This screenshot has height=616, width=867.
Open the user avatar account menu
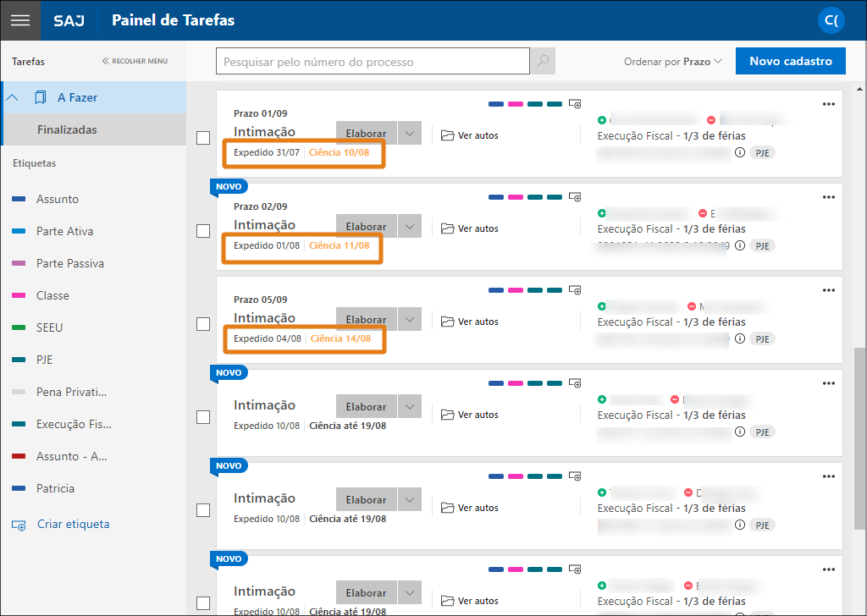(x=831, y=20)
